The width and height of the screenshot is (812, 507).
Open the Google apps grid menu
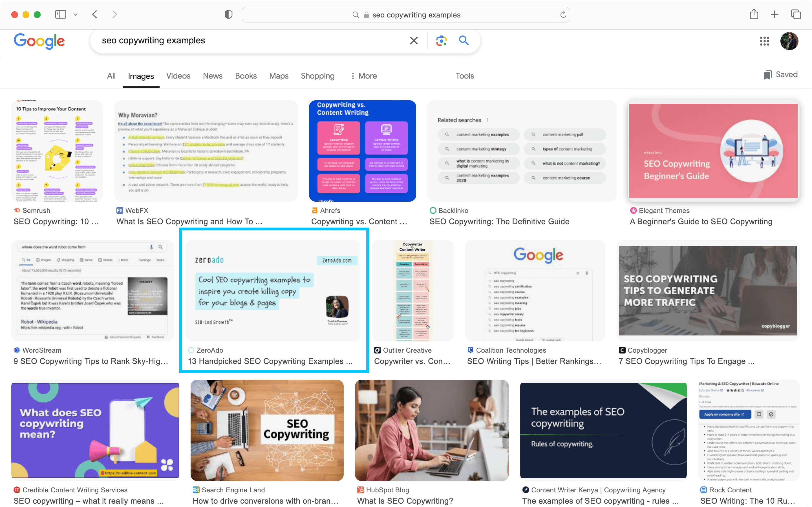(x=764, y=41)
